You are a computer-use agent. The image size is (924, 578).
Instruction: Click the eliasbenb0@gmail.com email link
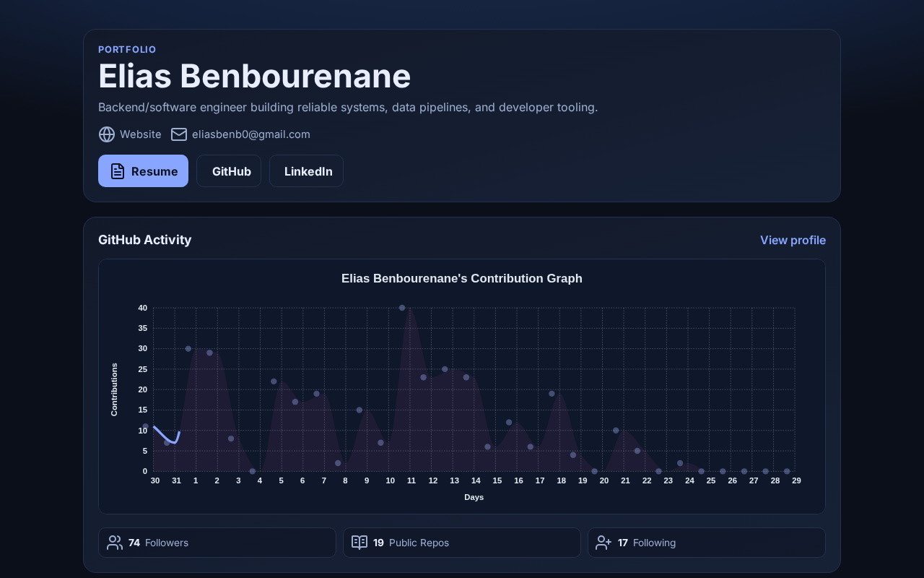coord(251,134)
